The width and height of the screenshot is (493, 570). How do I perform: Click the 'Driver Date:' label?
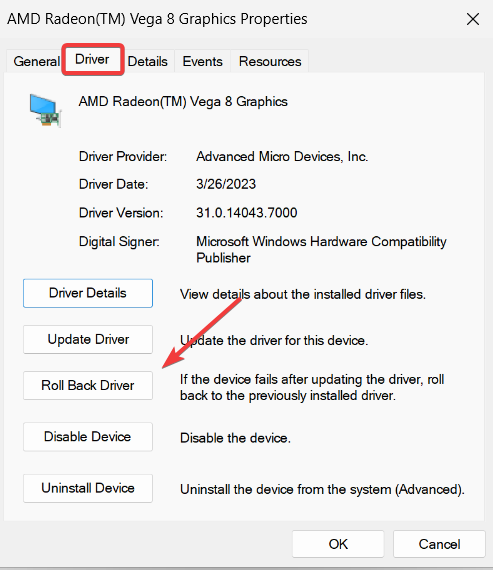[113, 184]
